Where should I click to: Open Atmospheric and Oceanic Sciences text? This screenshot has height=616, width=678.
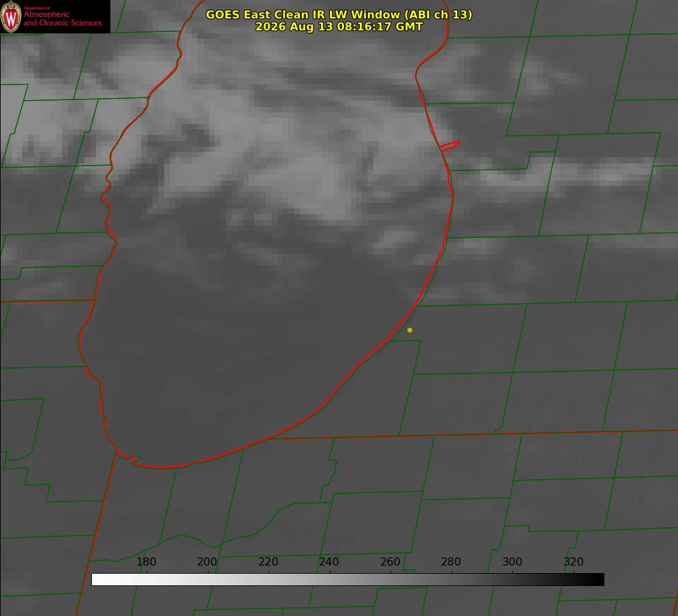point(63,18)
